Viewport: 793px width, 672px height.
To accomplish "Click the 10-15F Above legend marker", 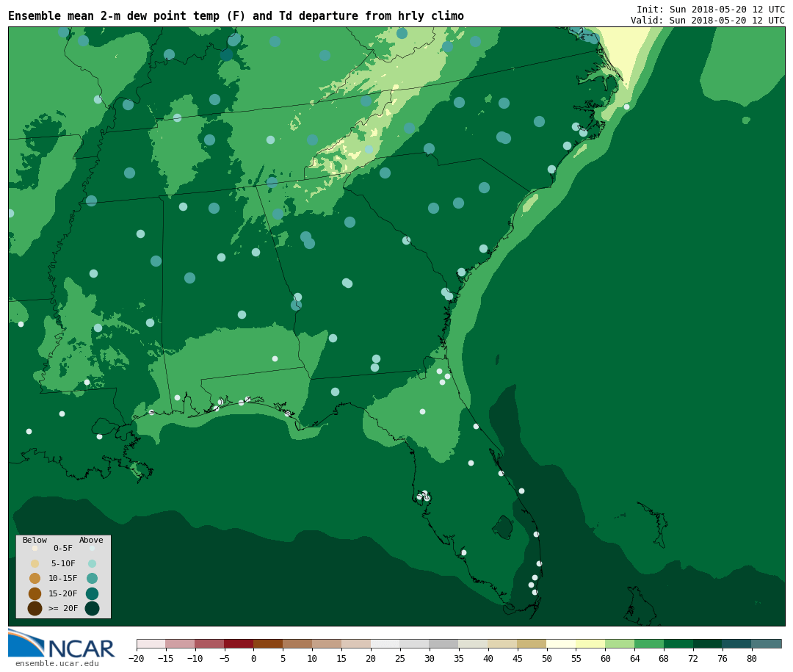I will pyautogui.click(x=92, y=578).
